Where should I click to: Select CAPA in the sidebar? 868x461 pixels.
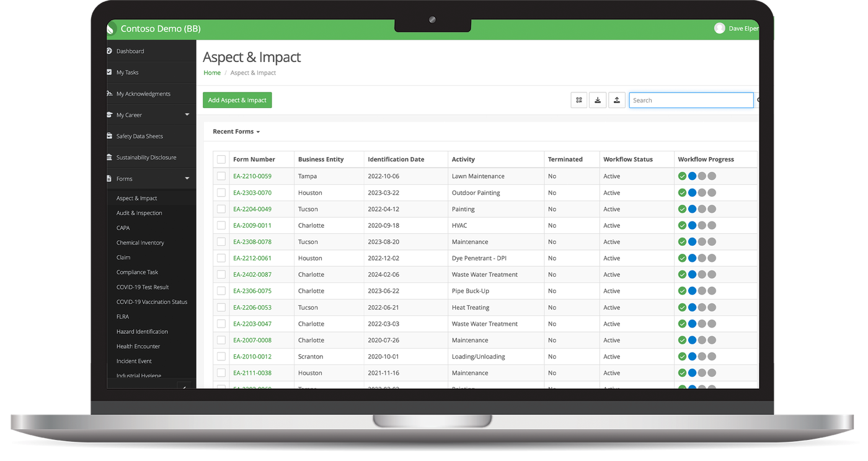(x=123, y=228)
